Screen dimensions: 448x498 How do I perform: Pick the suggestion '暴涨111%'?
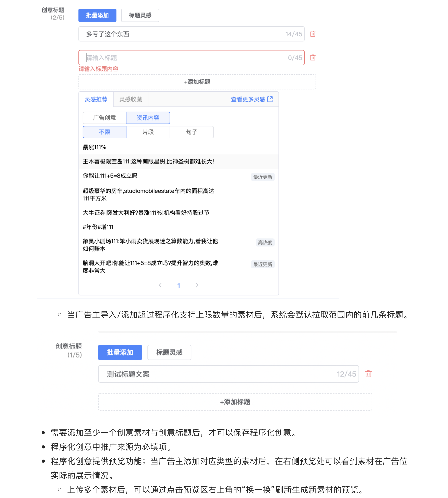click(x=95, y=147)
